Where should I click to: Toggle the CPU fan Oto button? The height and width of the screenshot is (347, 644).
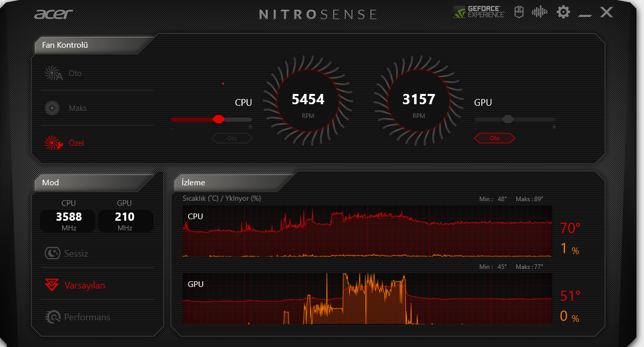(x=232, y=138)
